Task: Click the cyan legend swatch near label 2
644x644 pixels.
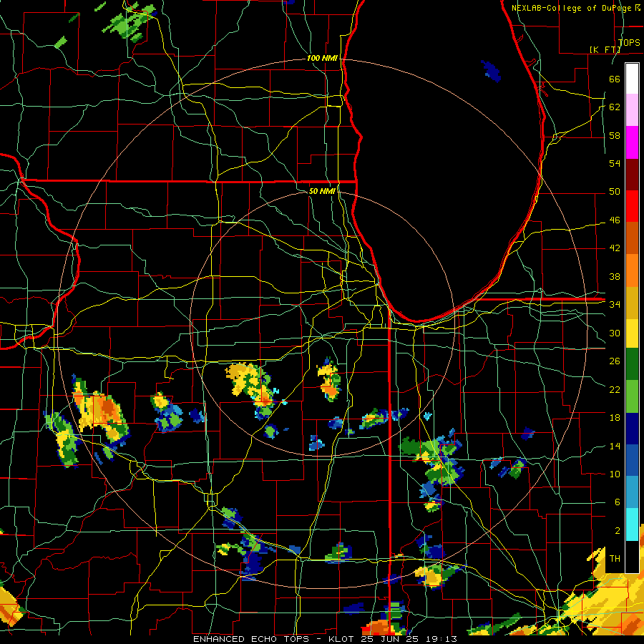Action: (x=632, y=525)
